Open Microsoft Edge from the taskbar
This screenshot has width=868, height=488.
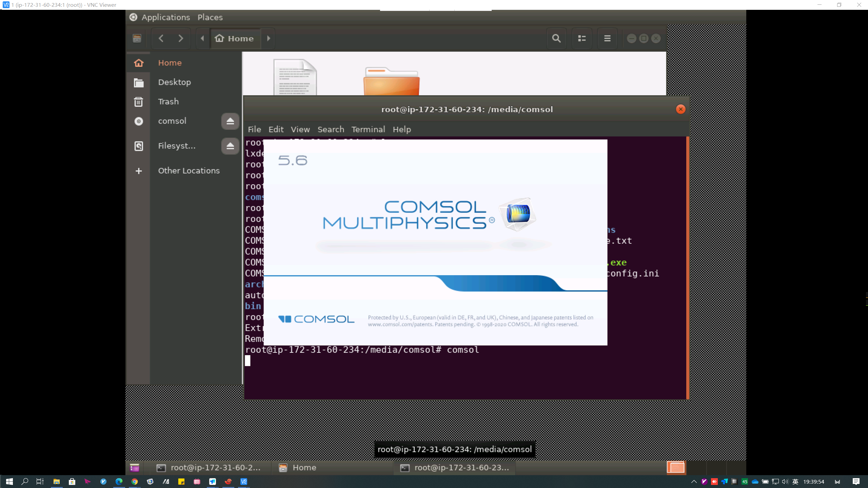point(119,482)
